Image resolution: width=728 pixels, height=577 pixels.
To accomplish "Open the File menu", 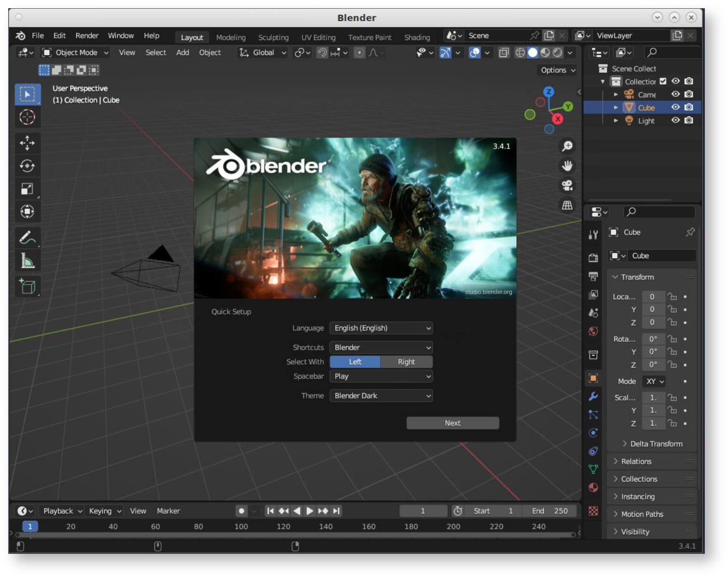I will [x=38, y=36].
